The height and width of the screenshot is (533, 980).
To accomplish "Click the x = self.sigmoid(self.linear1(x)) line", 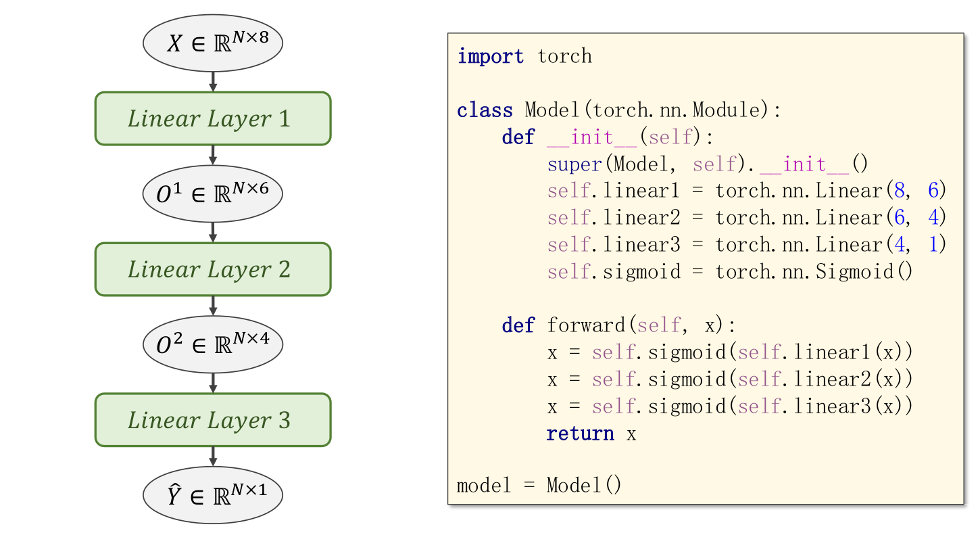I will 730,353.
